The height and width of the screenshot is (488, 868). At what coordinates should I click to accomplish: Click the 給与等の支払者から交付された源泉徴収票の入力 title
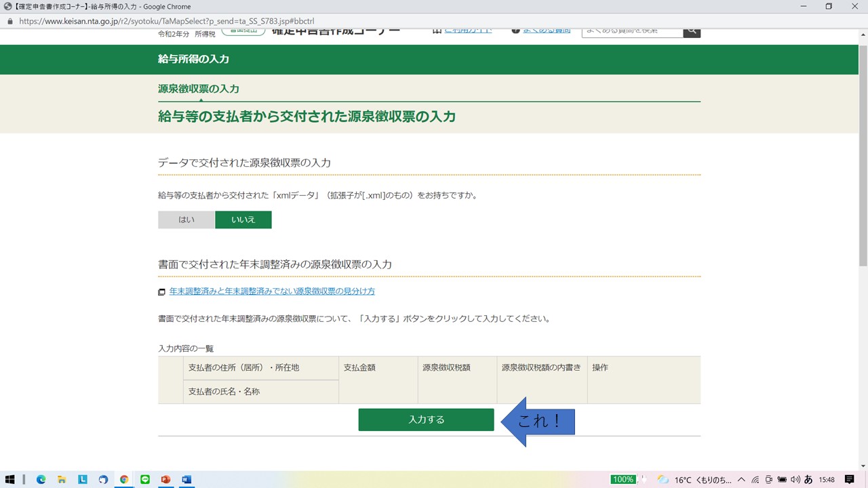pos(307,117)
